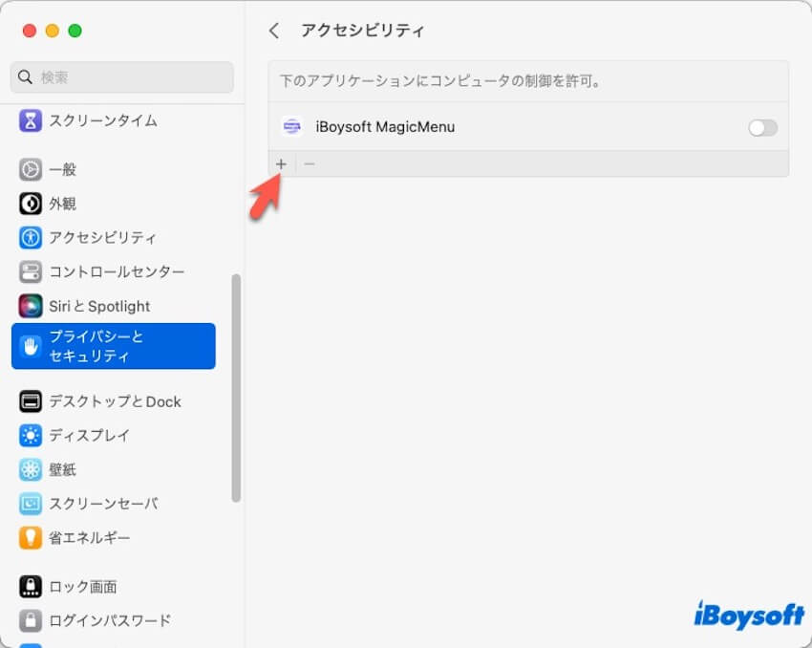
Task: Open the Screen Saver sidebar item
Action: click(103, 504)
